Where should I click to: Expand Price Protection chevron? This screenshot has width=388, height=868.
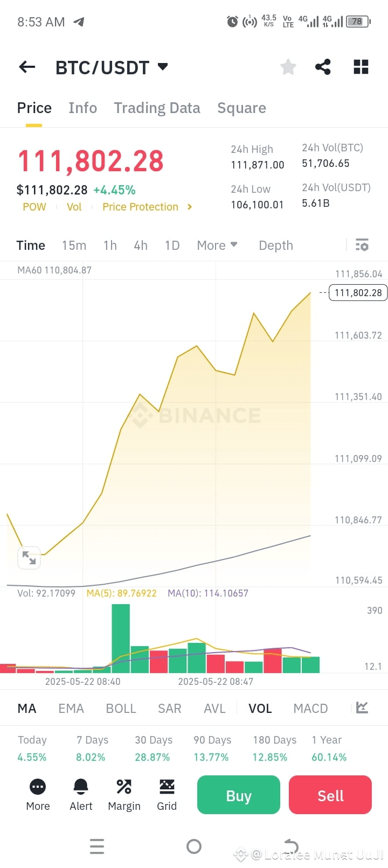click(x=190, y=207)
